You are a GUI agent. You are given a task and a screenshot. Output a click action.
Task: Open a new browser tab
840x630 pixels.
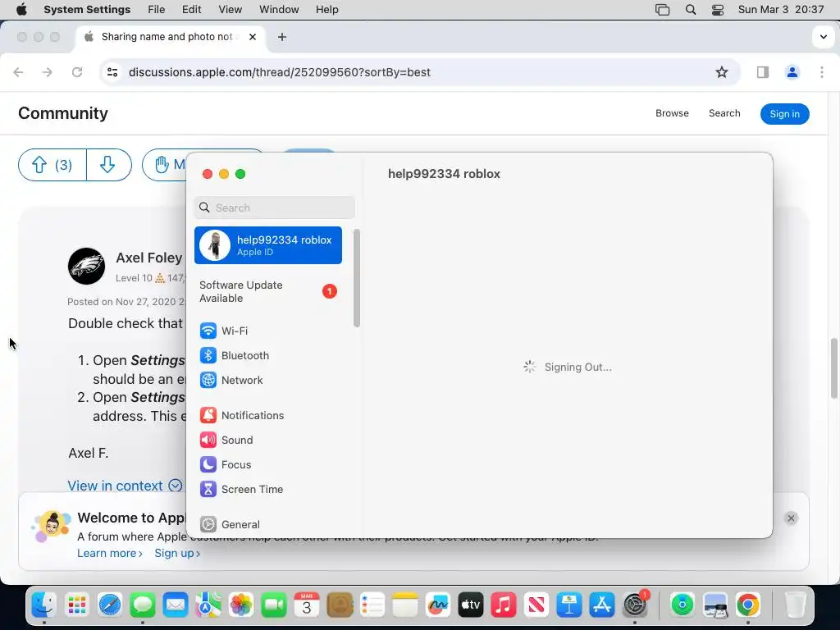click(282, 37)
